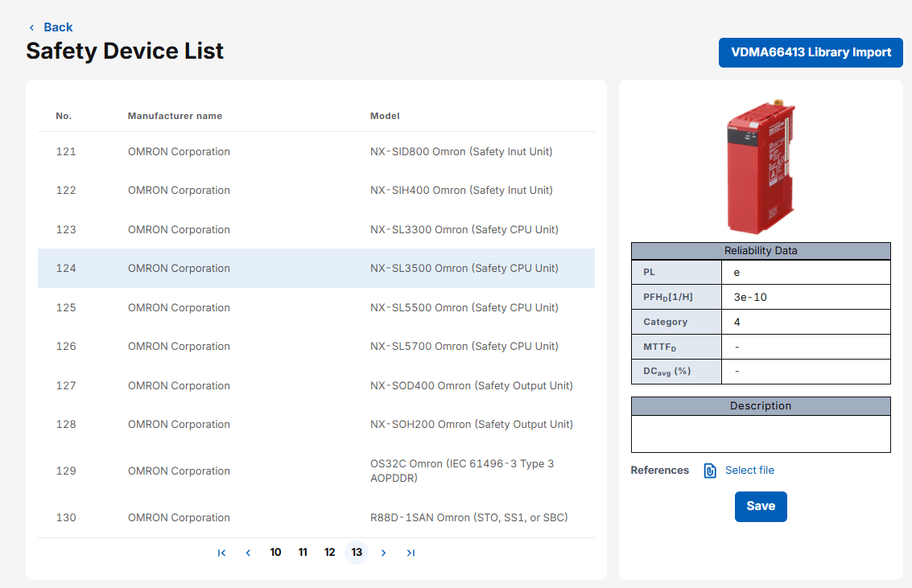912x588 pixels.
Task: Select row NX-SL5500 Omron (Safety CPU Unit)
Action: (x=316, y=307)
